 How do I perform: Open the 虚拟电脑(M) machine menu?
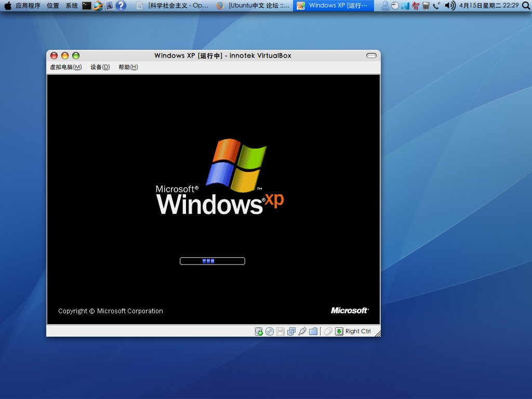(x=66, y=67)
